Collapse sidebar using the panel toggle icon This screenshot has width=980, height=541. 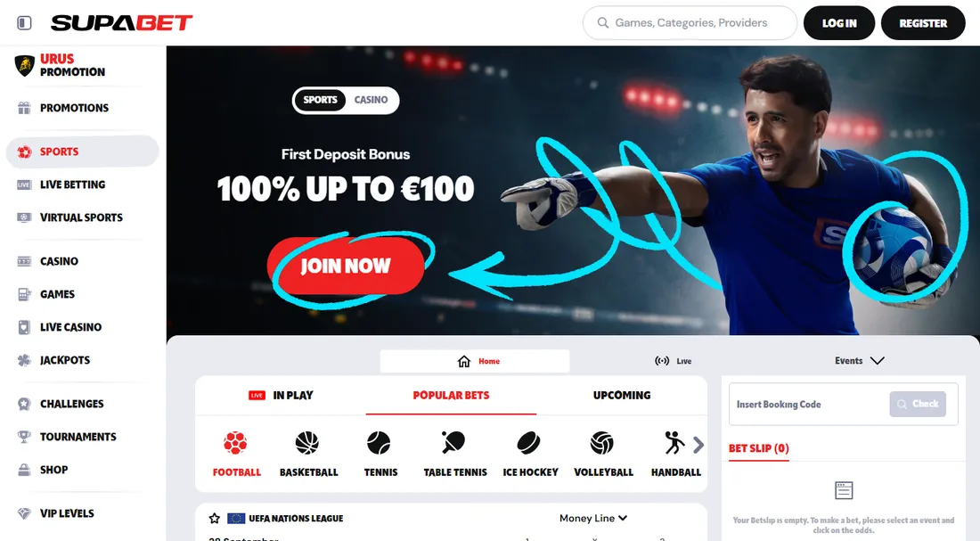(x=24, y=23)
